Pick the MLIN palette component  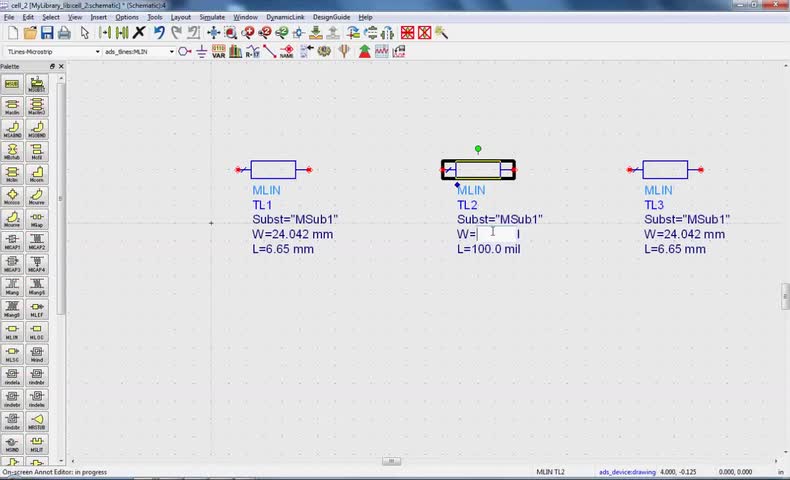[12, 331]
